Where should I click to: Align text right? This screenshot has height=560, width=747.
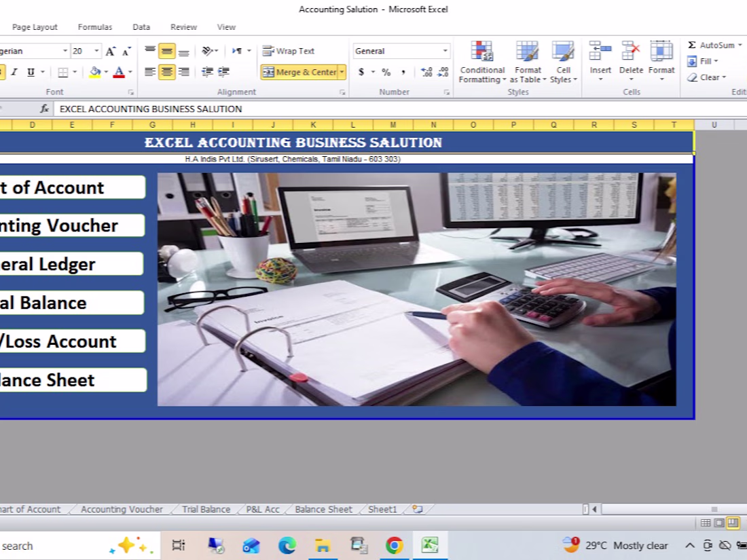183,72
